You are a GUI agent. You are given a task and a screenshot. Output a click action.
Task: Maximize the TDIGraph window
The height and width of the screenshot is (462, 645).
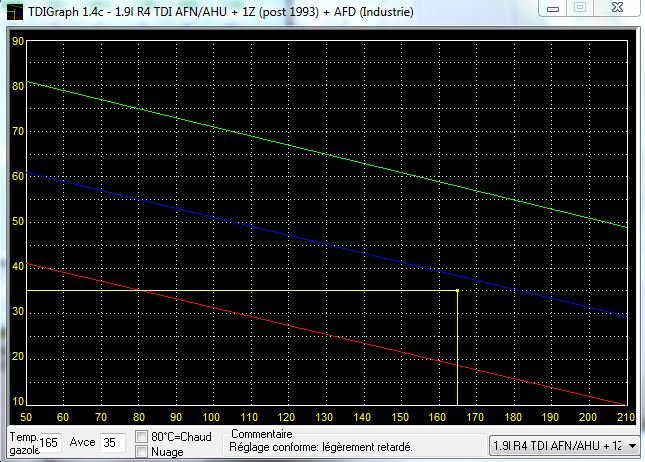pyautogui.click(x=579, y=8)
